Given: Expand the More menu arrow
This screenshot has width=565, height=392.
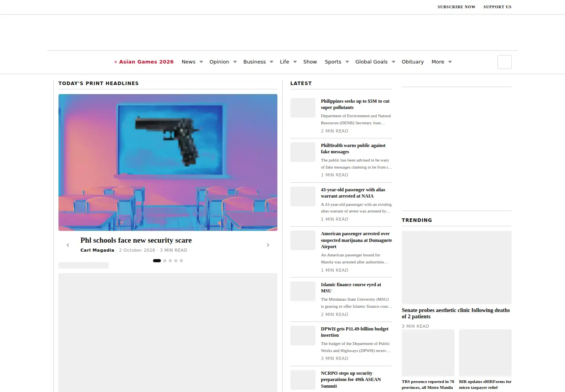Looking at the screenshot, I should click(450, 62).
